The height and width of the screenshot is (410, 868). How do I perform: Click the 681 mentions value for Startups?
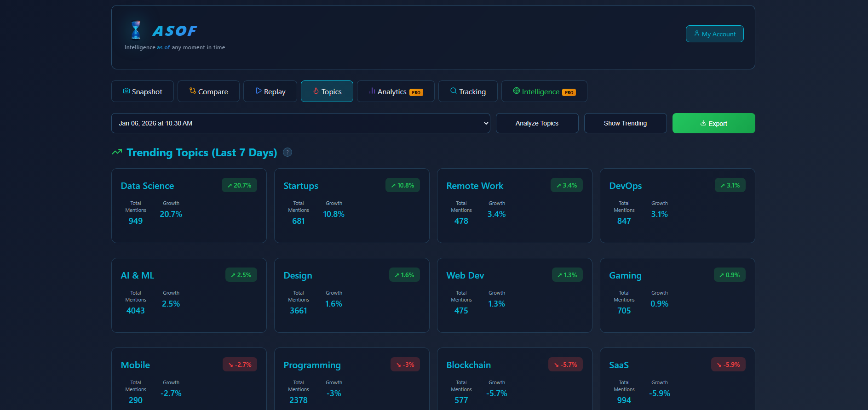click(x=299, y=221)
